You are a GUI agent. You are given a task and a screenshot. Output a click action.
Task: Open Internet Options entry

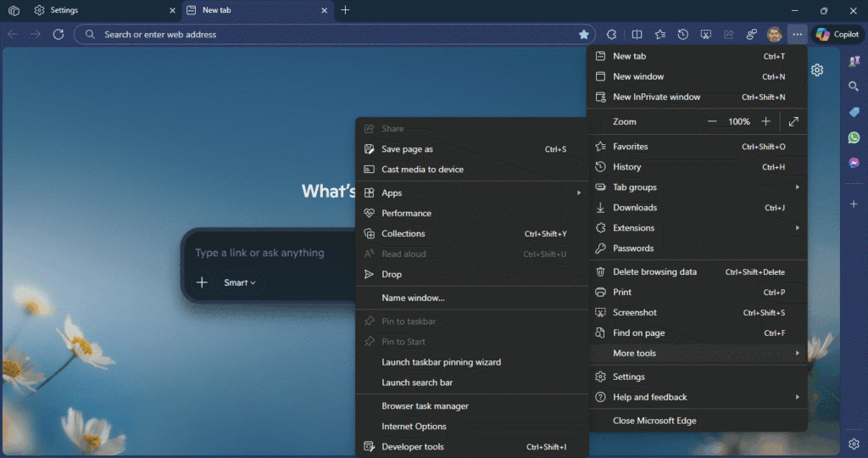[471, 427]
